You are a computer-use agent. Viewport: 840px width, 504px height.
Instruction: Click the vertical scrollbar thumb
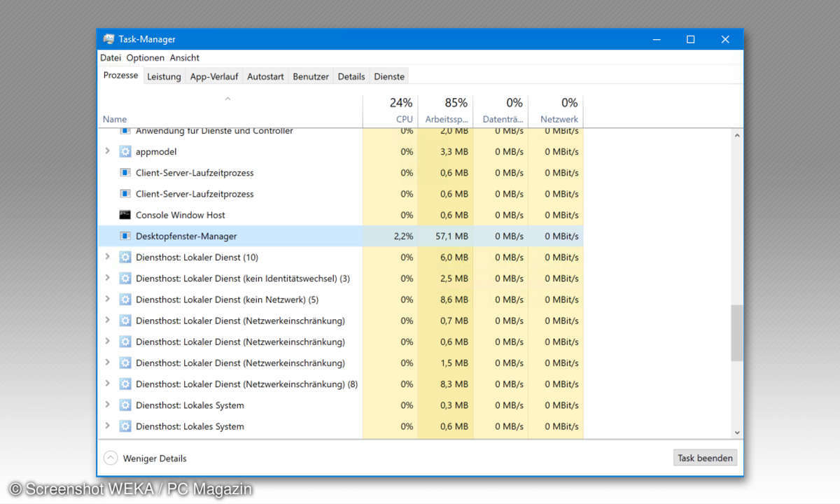[736, 333]
